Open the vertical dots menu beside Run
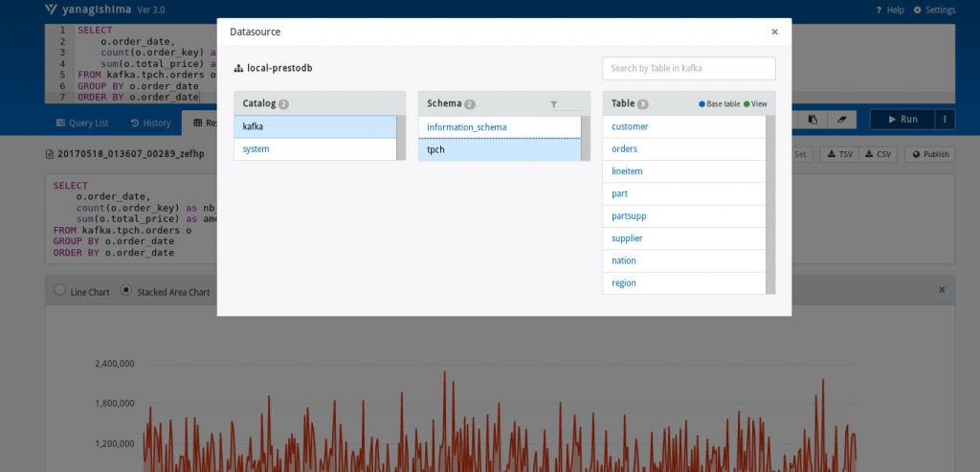Image resolution: width=980 pixels, height=472 pixels. coord(946,120)
